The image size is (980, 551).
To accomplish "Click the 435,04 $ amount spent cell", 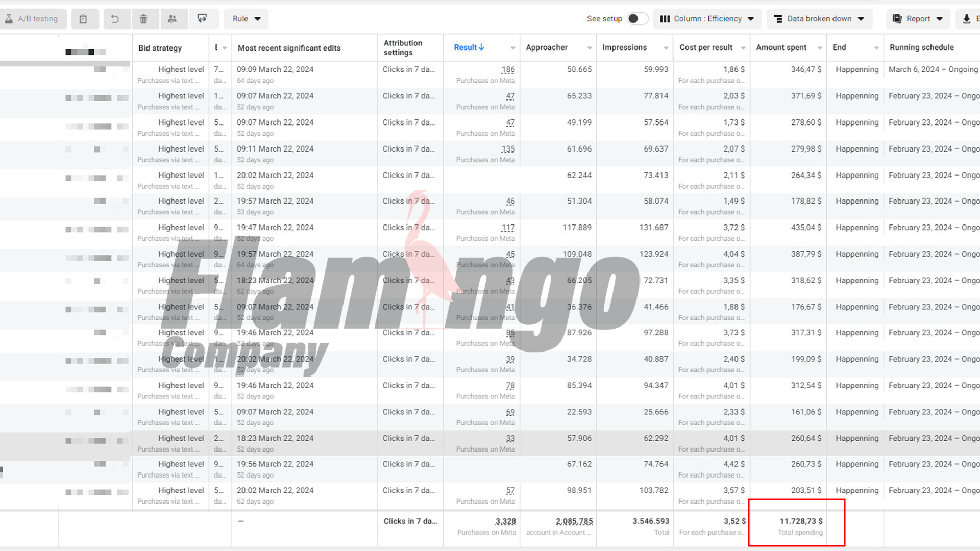I will coord(806,228).
